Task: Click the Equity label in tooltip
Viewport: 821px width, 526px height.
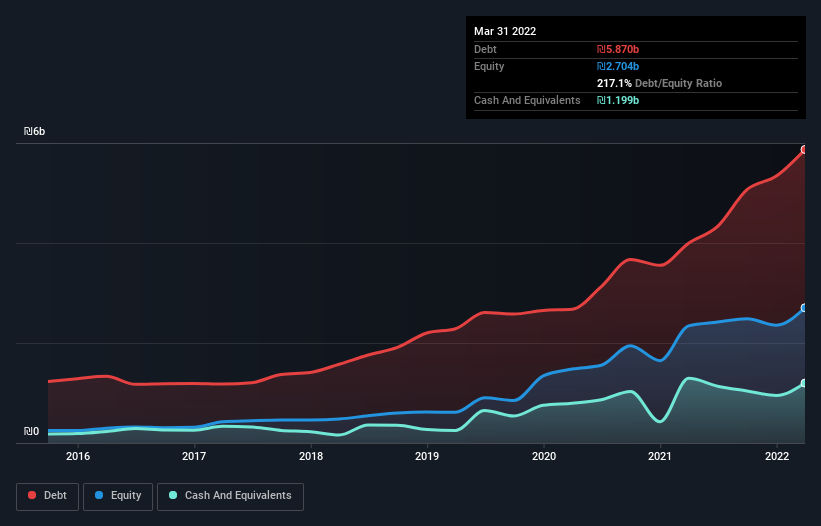Action: pos(489,66)
